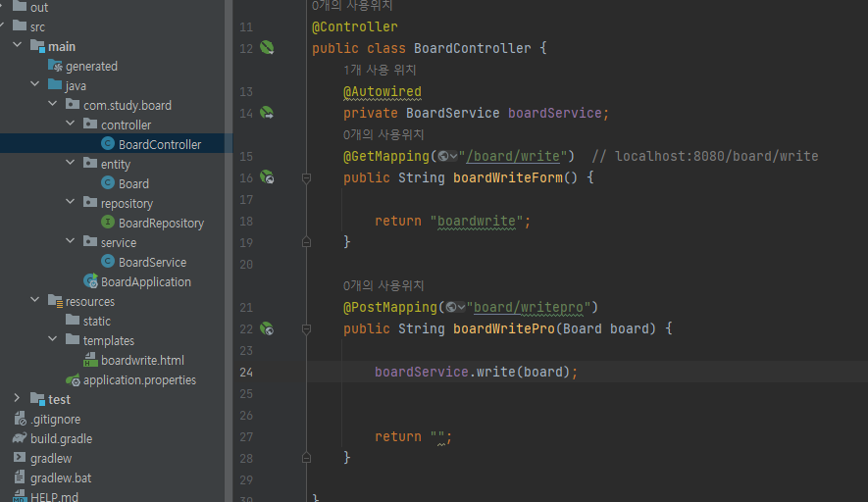Open the Board entity class
Viewport: 868px width, 502px height.
[133, 183]
